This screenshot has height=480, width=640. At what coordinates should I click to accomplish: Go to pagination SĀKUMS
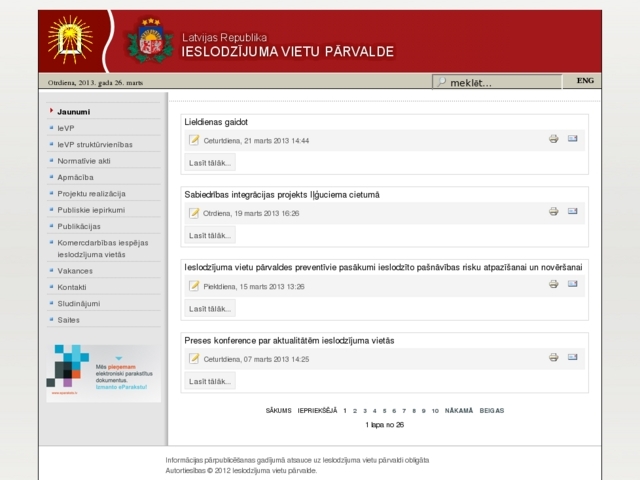[278, 411]
